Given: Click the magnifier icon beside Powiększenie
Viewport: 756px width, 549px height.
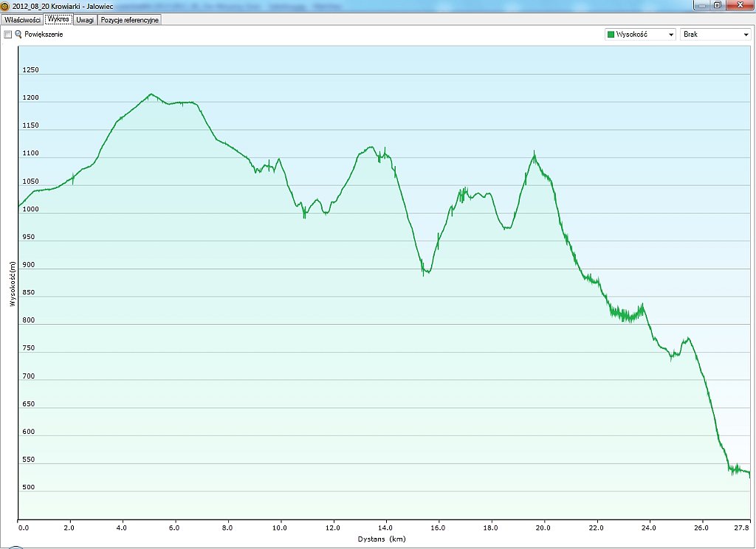Looking at the screenshot, I should point(18,35).
